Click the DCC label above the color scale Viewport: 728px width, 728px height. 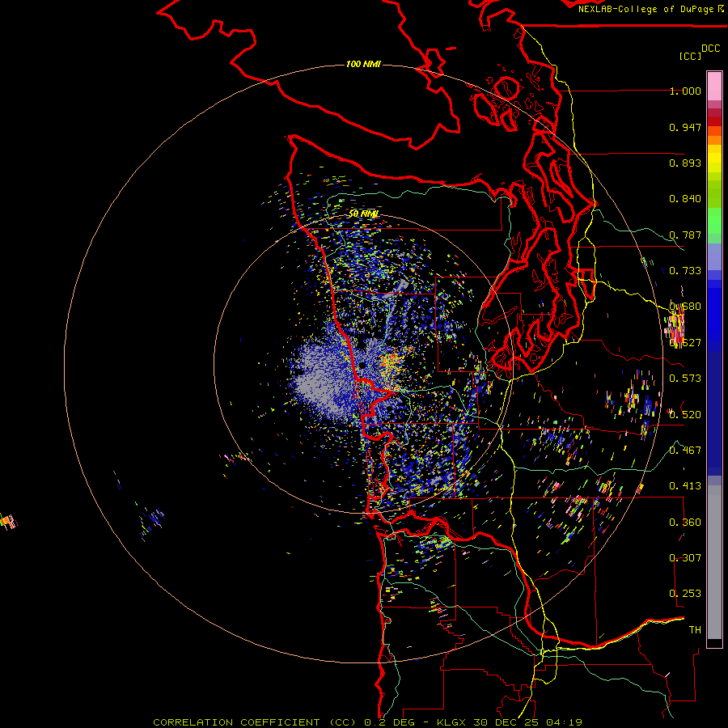pos(710,49)
